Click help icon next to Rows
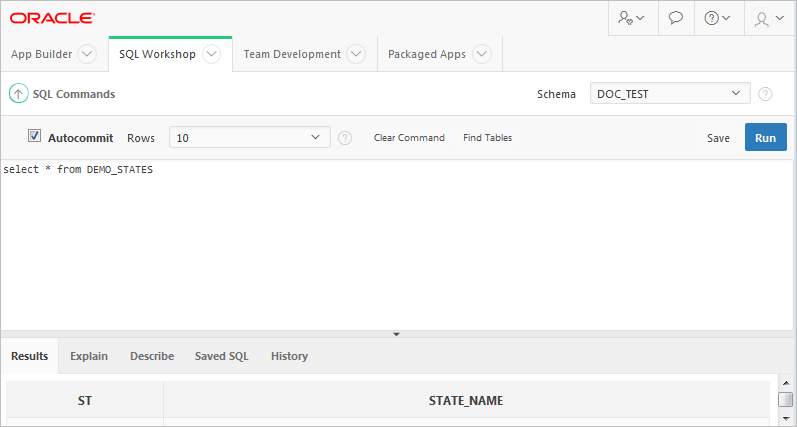The height and width of the screenshot is (427, 797). coord(345,138)
